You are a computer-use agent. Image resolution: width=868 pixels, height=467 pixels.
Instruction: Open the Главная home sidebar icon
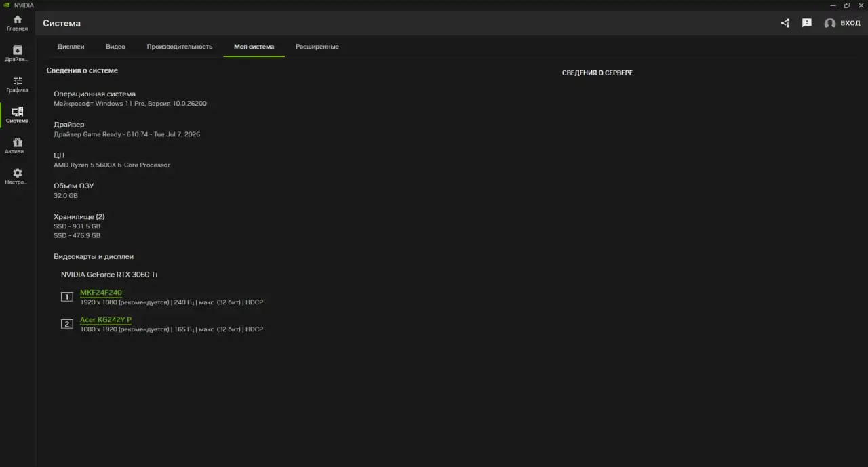point(18,22)
